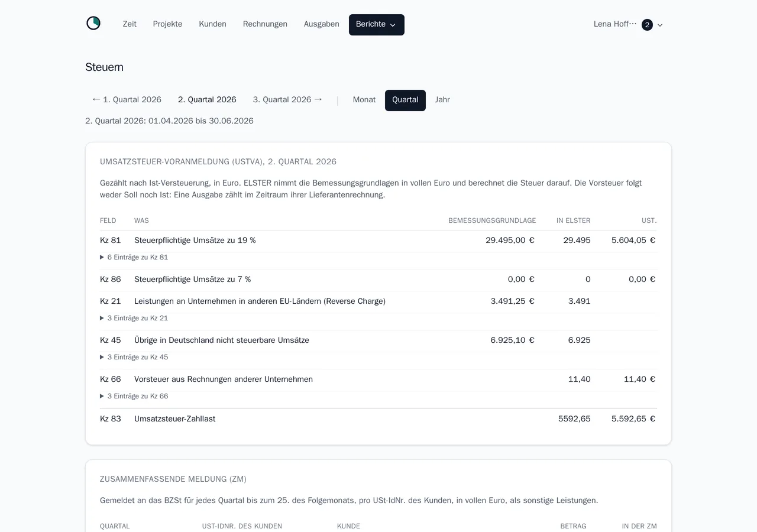Expand the 3 Einträge zu Kz 21 details
Image resolution: width=757 pixels, height=532 pixels.
tap(134, 318)
